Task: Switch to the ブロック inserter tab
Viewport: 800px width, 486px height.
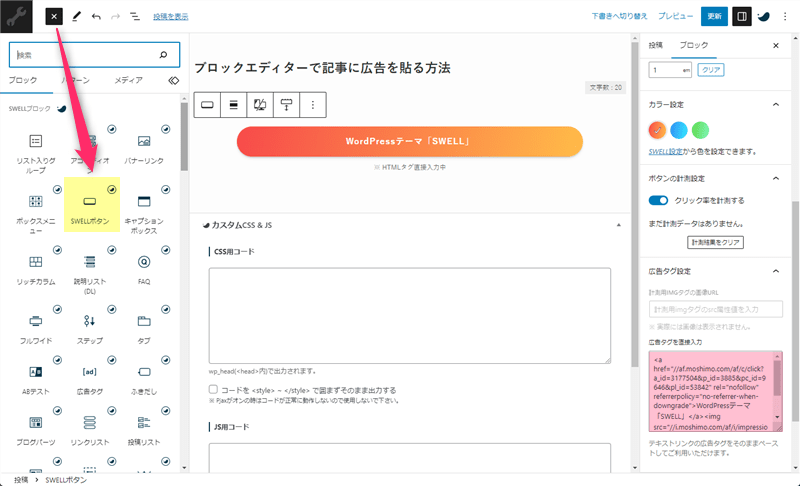Action: tap(23, 81)
